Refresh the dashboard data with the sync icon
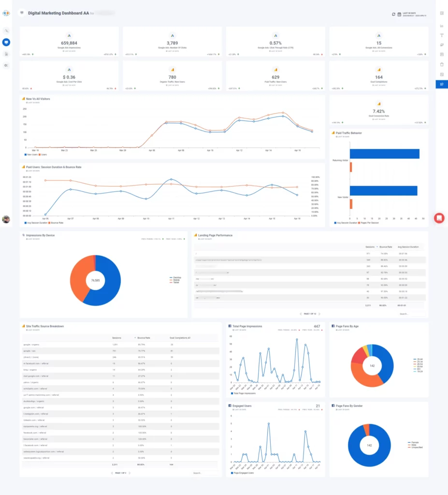Screen dimensions: 448x495 click(393, 14)
